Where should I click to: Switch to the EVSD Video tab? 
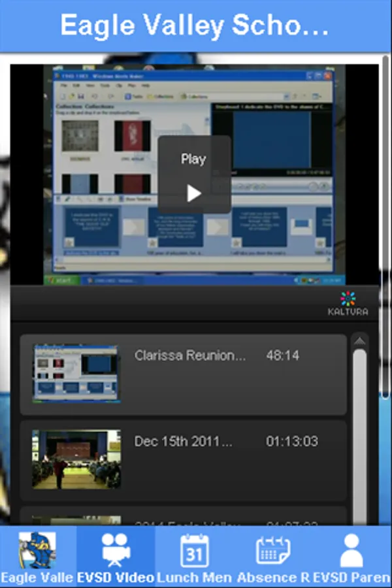click(x=116, y=557)
